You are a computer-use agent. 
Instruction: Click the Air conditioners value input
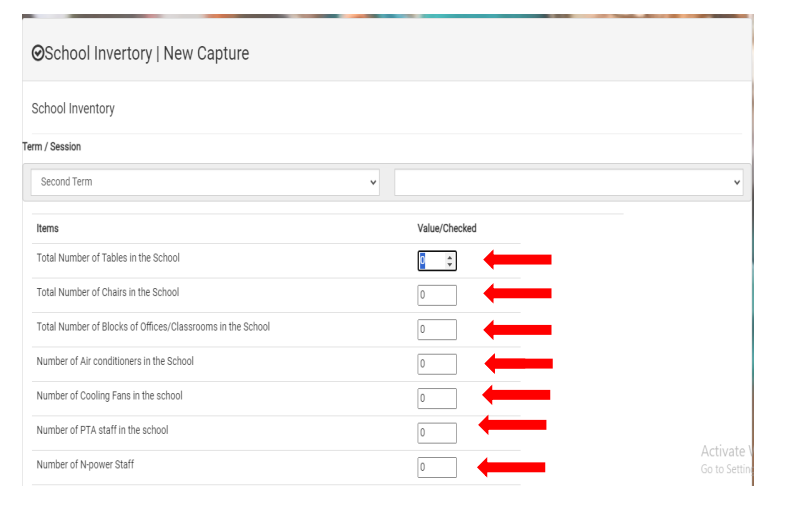coord(437,364)
